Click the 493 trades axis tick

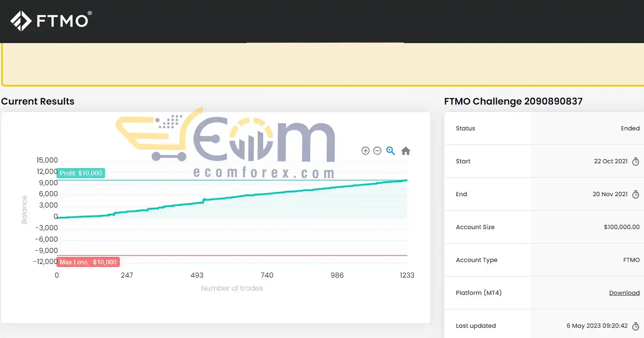point(197,275)
